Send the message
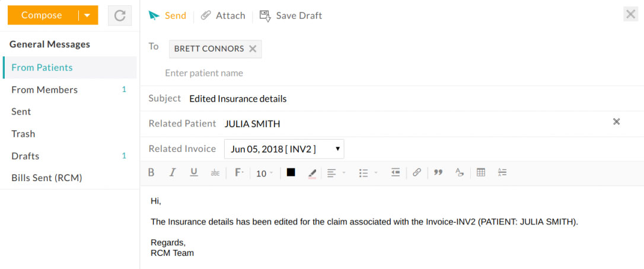 coord(168,15)
